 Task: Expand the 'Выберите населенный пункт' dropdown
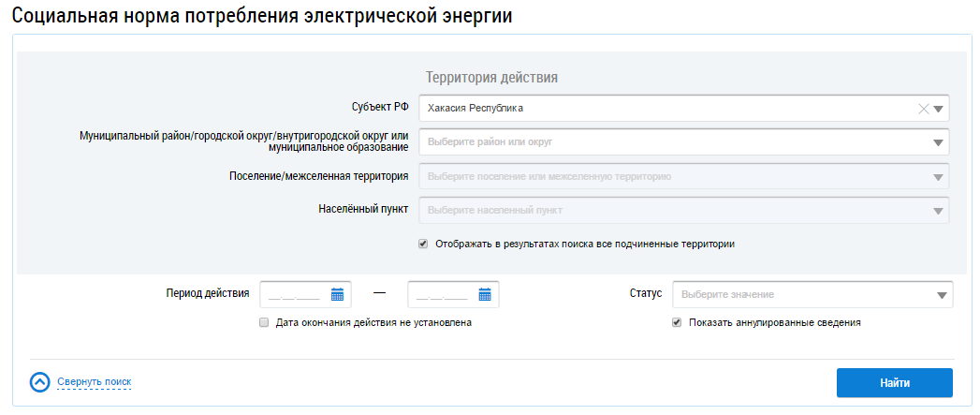939,210
